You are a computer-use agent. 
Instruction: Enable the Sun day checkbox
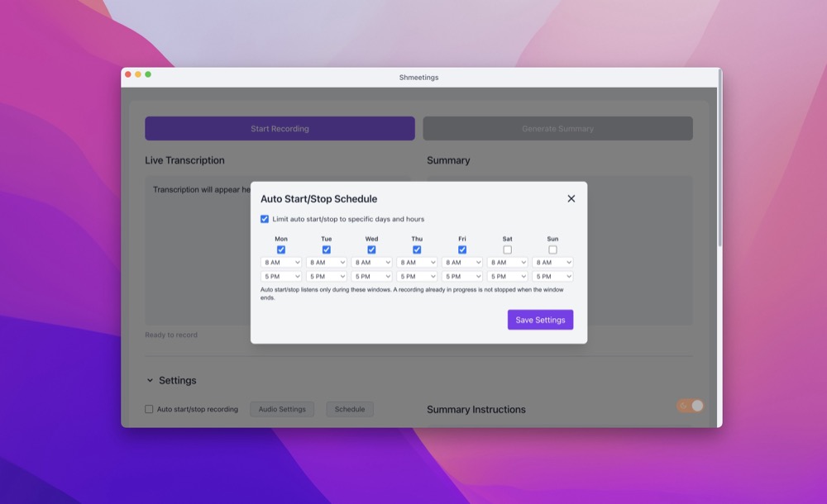pyautogui.click(x=552, y=250)
